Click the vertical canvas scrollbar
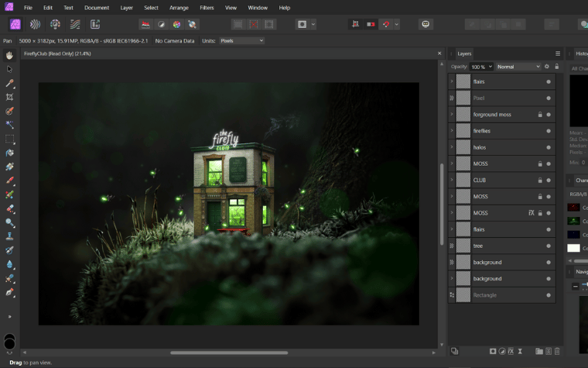 [441, 205]
